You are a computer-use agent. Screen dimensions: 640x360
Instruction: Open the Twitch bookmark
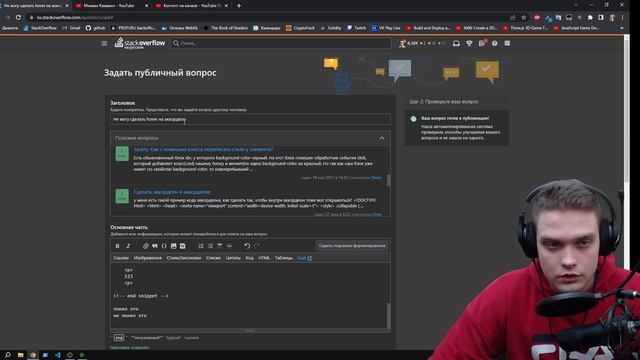pyautogui.click(x=356, y=28)
